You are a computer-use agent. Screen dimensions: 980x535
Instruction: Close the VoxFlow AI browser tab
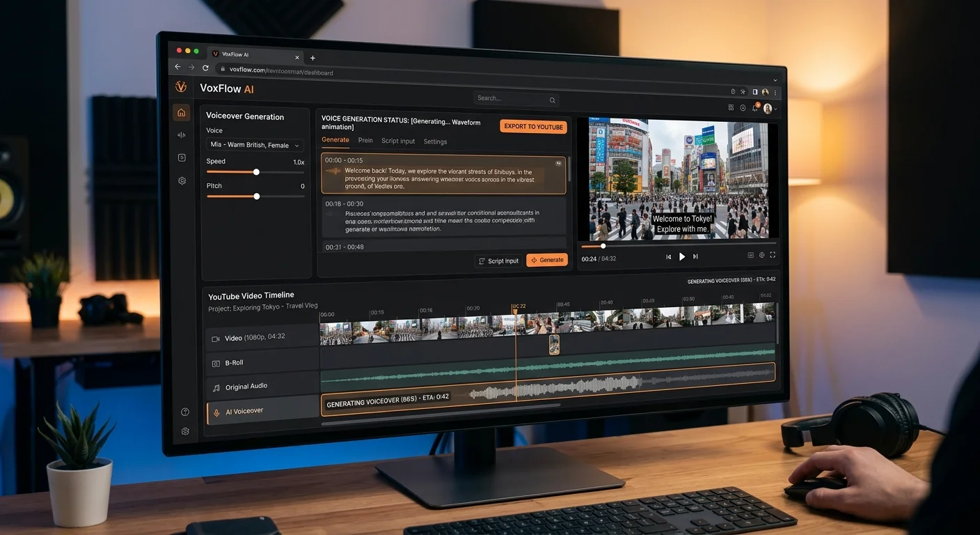pyautogui.click(x=298, y=57)
